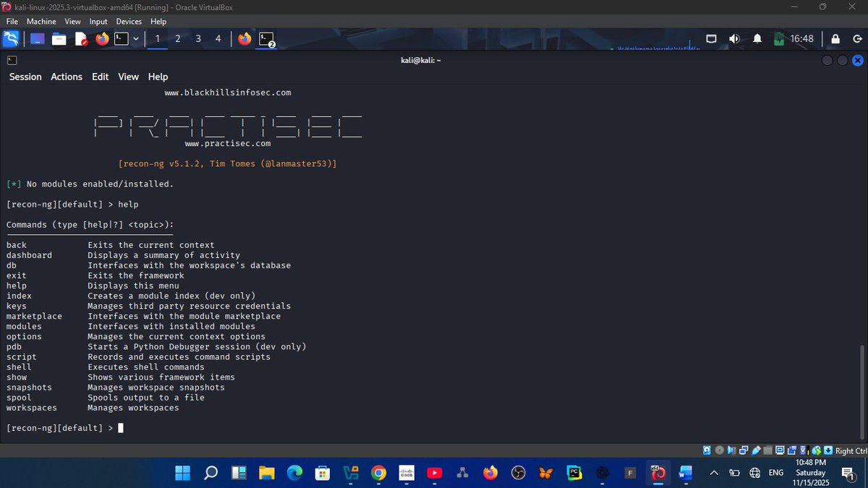Click the ENG language indicator
The image size is (868, 488).
pos(776,473)
